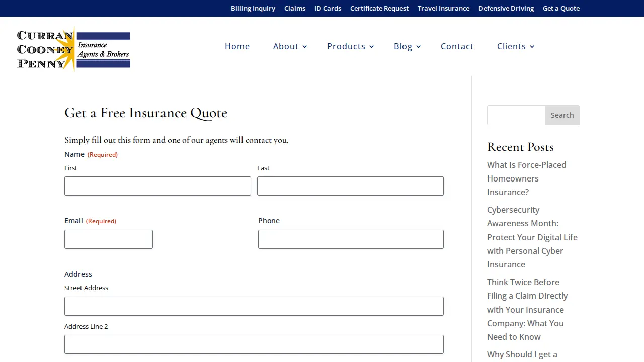Expand the About menu chevron
The height and width of the screenshot is (362, 644).
pyautogui.click(x=305, y=47)
